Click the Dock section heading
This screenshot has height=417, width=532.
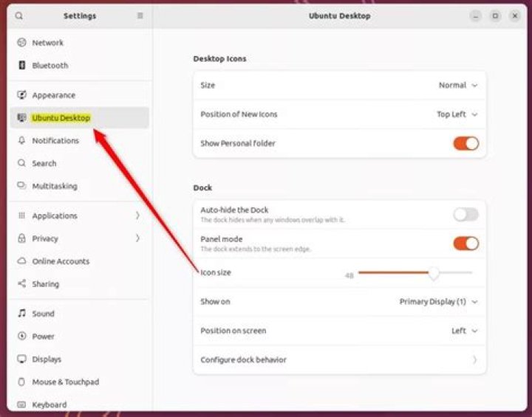pos(202,187)
